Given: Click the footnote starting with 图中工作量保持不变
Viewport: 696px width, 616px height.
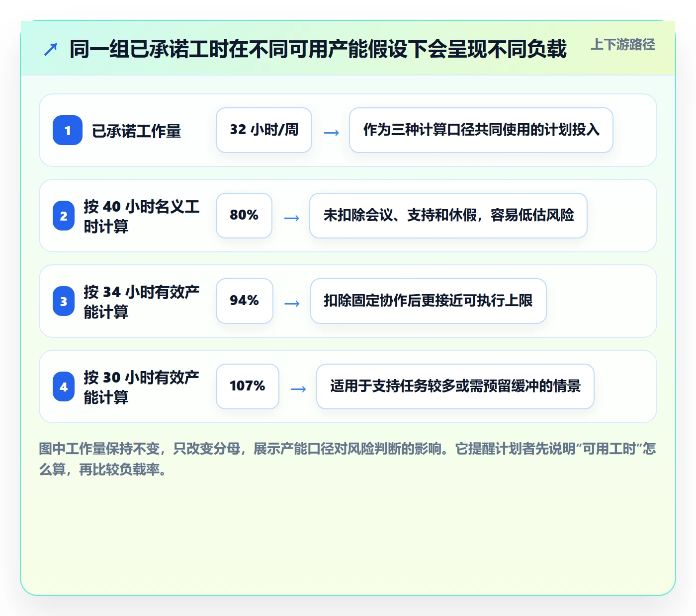Looking at the screenshot, I should tap(348, 459).
